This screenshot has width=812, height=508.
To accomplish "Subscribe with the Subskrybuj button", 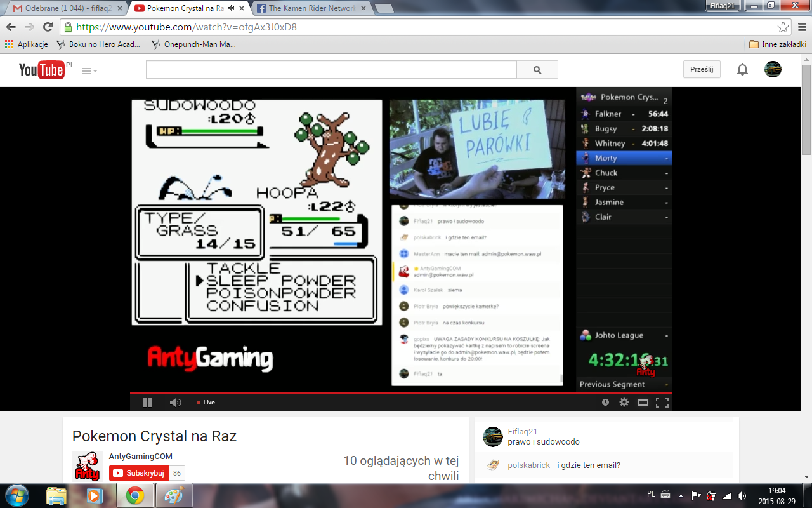I will tap(139, 473).
